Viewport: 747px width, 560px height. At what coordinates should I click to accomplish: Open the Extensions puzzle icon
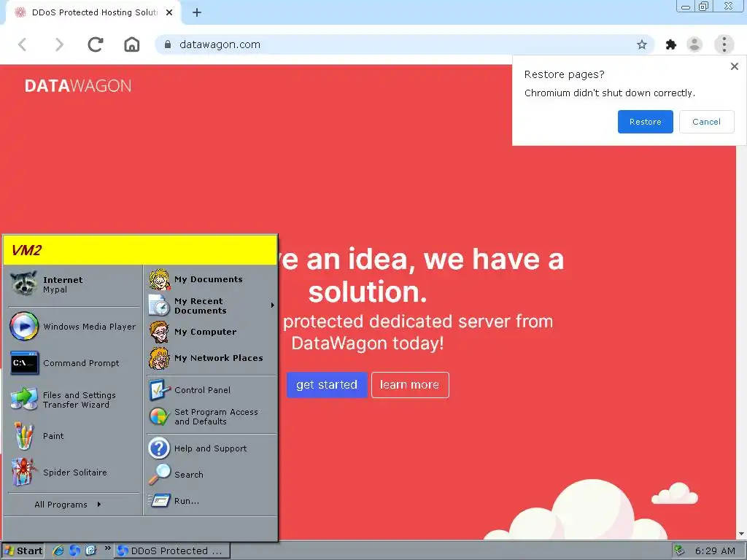[671, 44]
